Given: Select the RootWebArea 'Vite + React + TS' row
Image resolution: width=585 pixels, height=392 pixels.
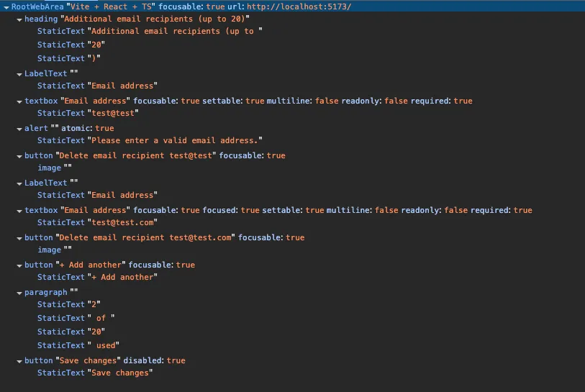Looking at the screenshot, I should pyautogui.click(x=292, y=6).
